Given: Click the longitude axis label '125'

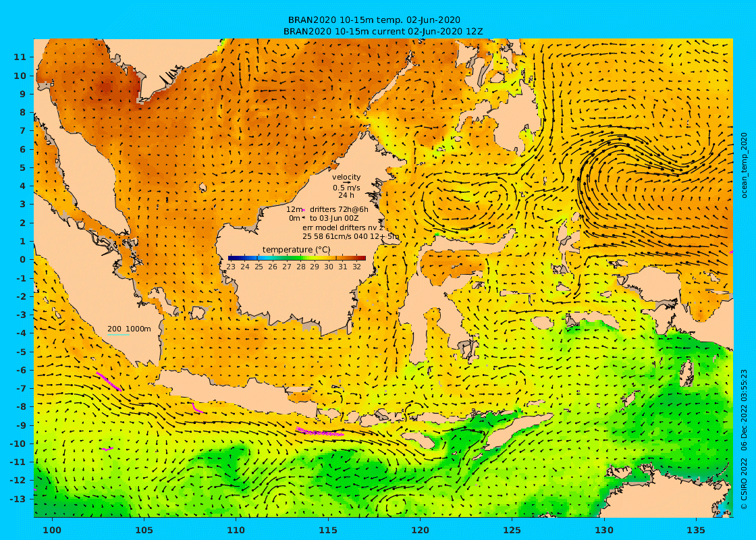Looking at the screenshot, I should (x=512, y=531).
